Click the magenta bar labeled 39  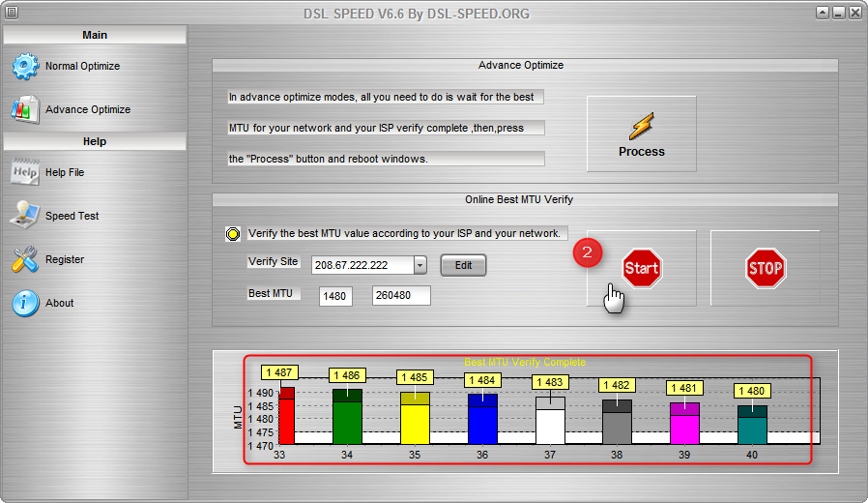tap(684, 426)
